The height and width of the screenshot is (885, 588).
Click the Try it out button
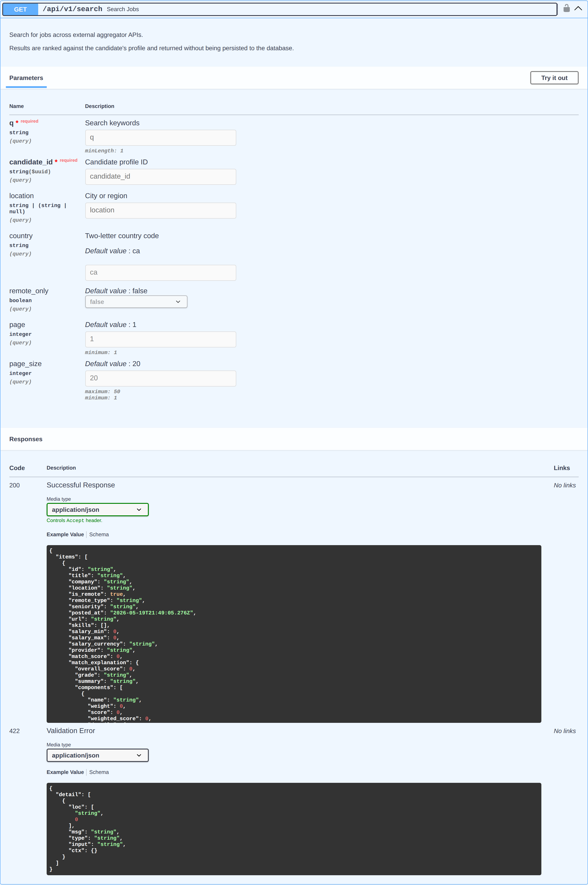tap(554, 78)
